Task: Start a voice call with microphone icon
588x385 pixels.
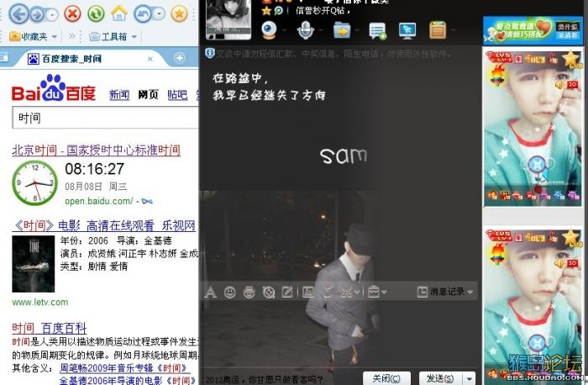Action: click(306, 30)
